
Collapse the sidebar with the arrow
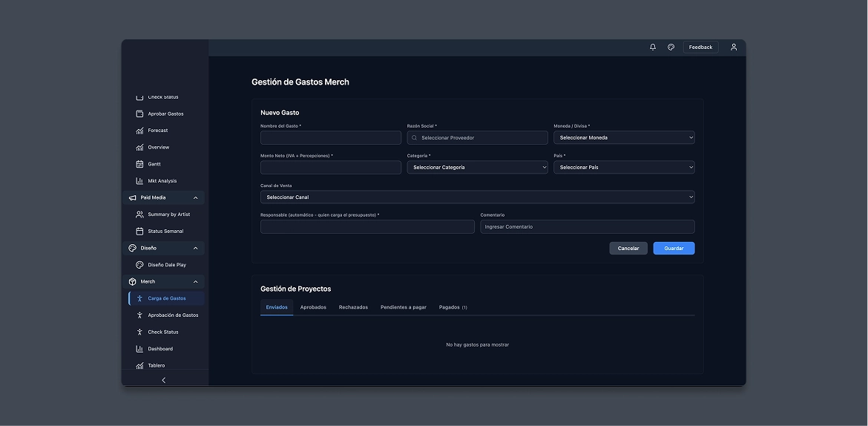pyautogui.click(x=164, y=380)
